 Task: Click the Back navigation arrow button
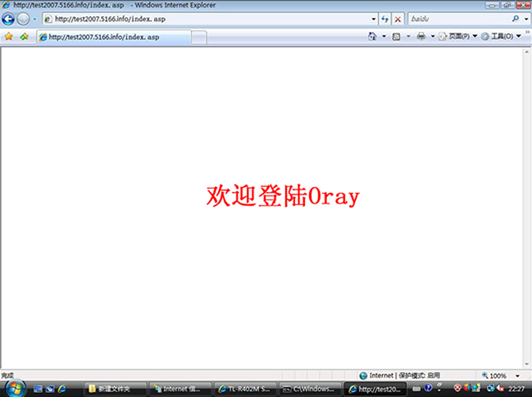[x=8, y=20]
